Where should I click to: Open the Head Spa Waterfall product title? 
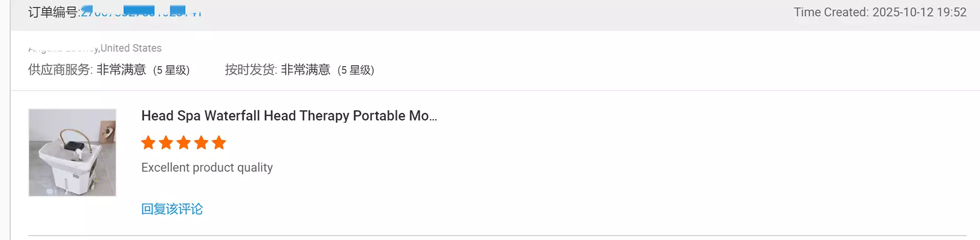[x=289, y=116]
